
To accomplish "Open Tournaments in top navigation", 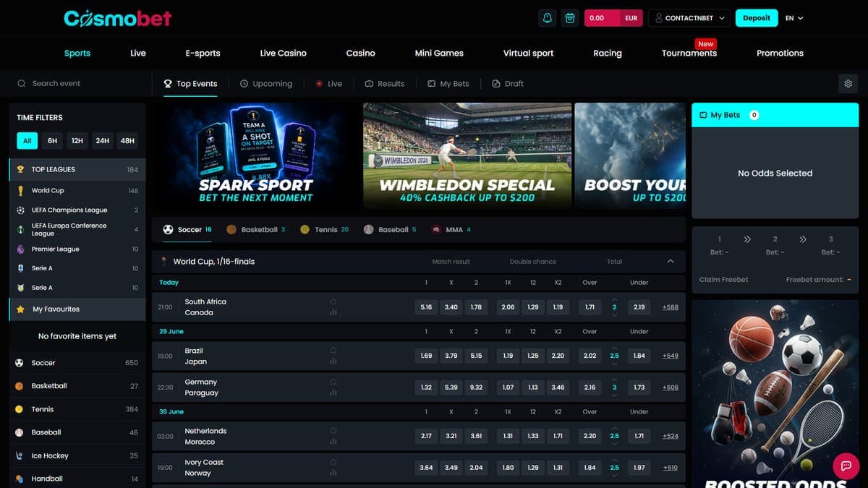I will click(x=689, y=53).
